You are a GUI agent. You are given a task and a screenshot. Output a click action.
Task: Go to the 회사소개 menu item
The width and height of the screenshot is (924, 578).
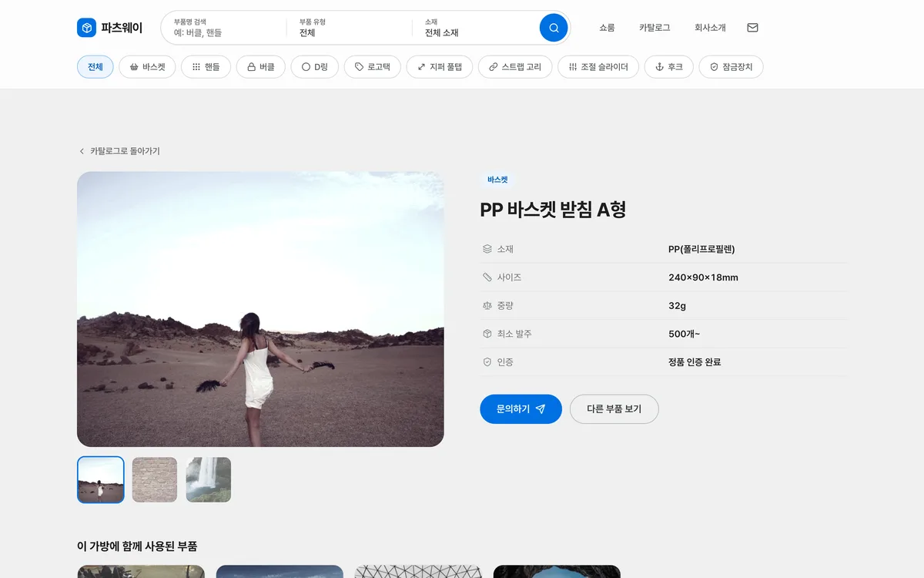pos(710,28)
